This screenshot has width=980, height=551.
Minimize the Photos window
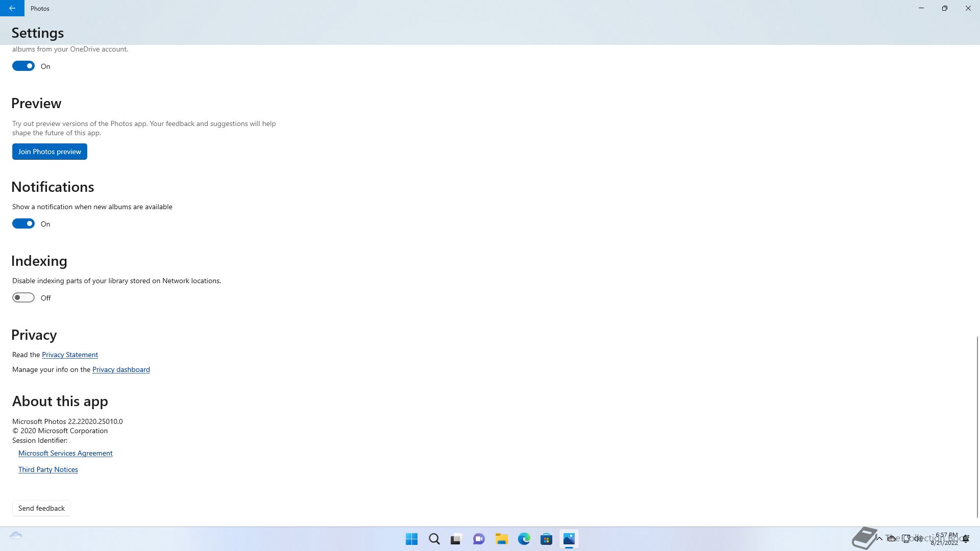click(921, 8)
